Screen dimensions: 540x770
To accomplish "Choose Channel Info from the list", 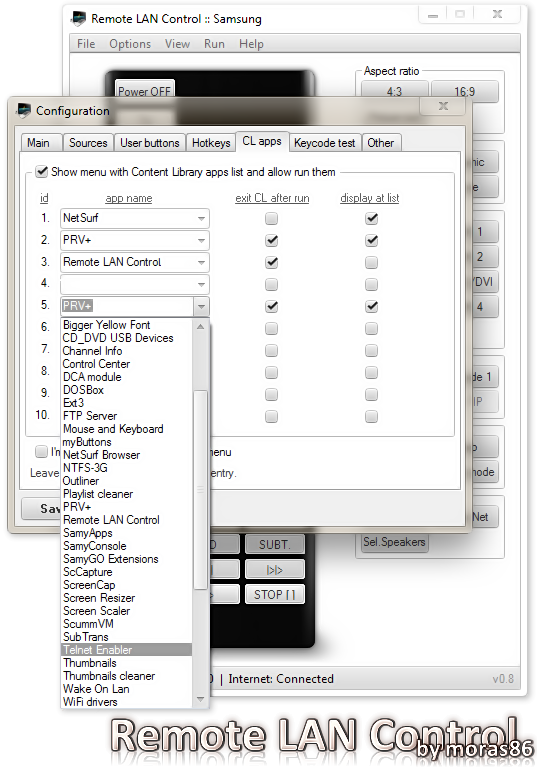I will (x=126, y=351).
